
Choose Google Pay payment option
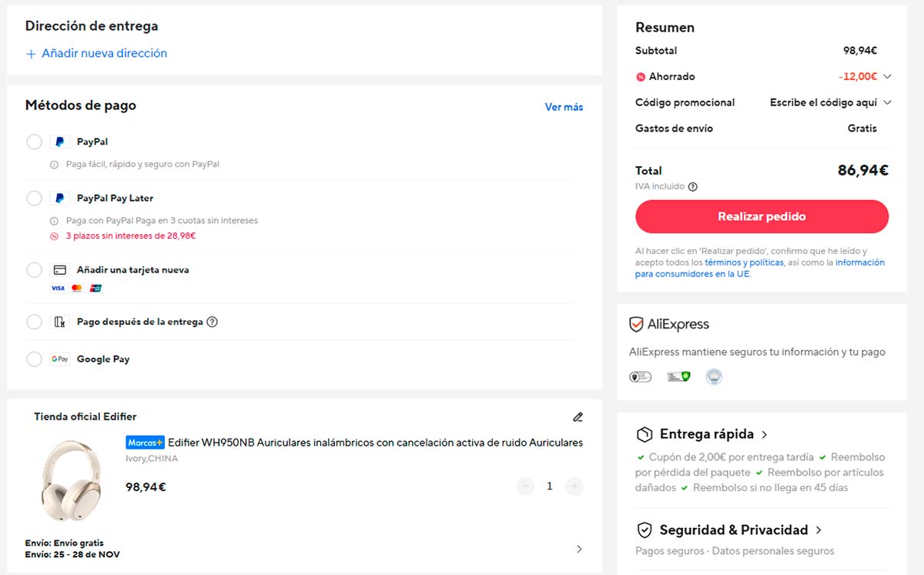pos(34,359)
